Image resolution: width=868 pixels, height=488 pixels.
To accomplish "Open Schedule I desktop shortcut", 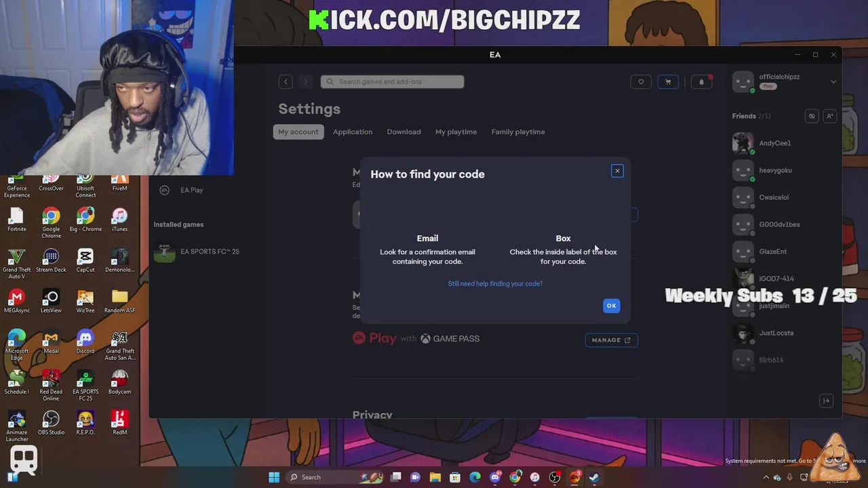I will pyautogui.click(x=17, y=382).
